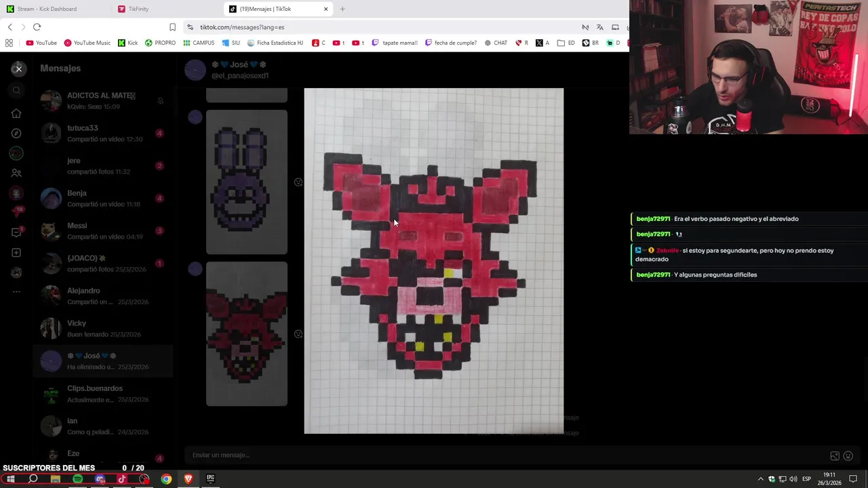The height and width of the screenshot is (488, 868).
Task: Open Spotify from the taskbar
Action: (x=77, y=479)
